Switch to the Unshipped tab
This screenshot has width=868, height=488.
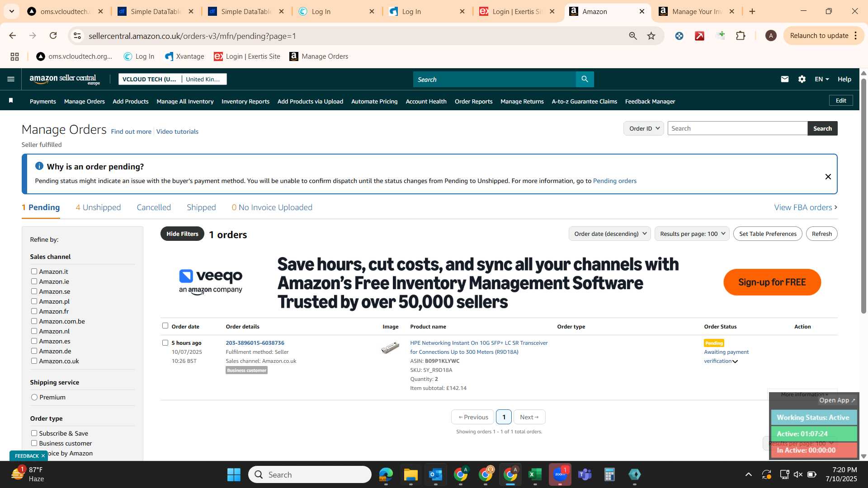tap(98, 207)
